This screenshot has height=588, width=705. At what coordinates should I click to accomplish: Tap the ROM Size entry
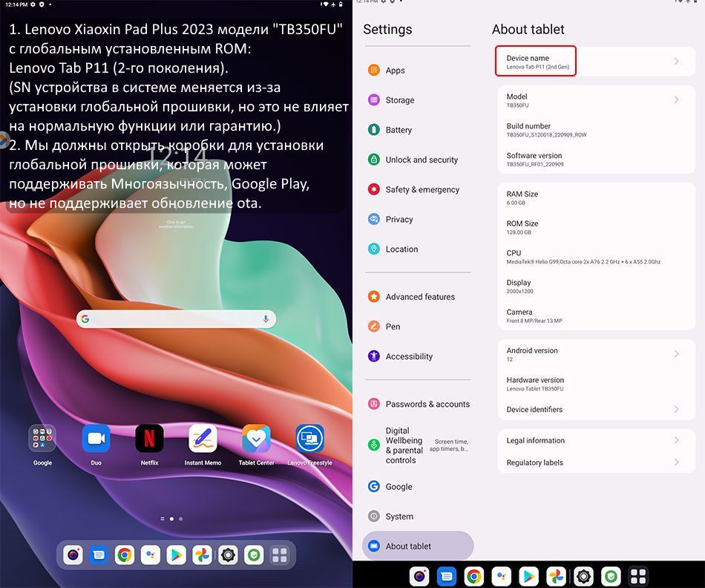pyautogui.click(x=596, y=227)
